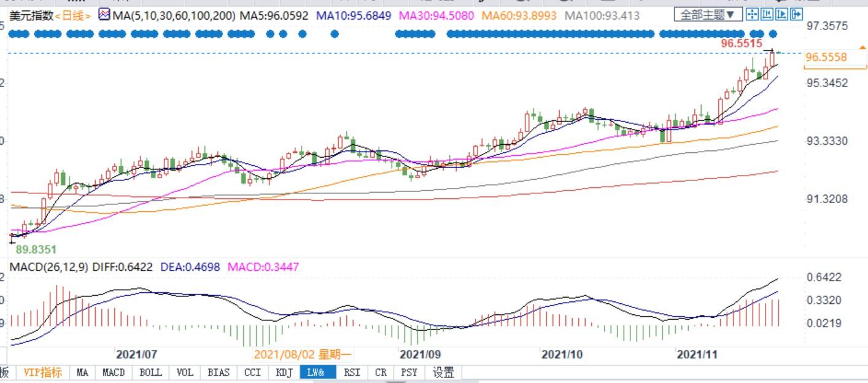Switch to the BOLL indicator tab
Screen dimensions: 868x383
(150, 372)
